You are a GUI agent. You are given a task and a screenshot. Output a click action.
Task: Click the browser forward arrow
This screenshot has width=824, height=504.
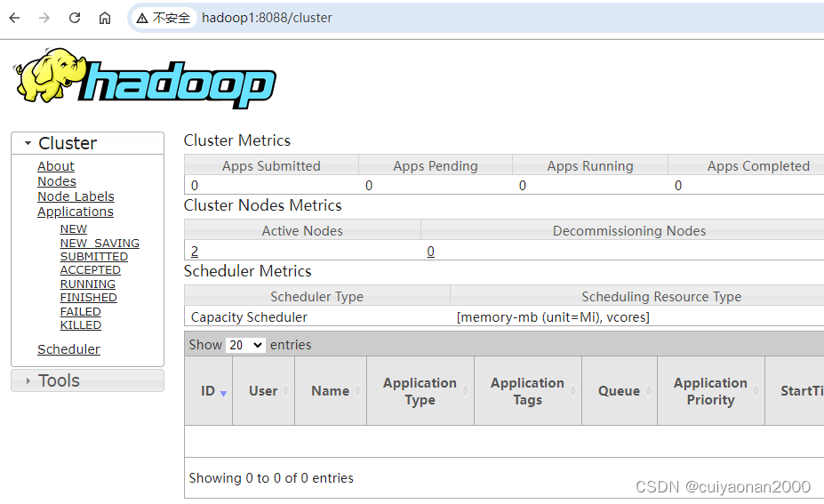tap(44, 18)
